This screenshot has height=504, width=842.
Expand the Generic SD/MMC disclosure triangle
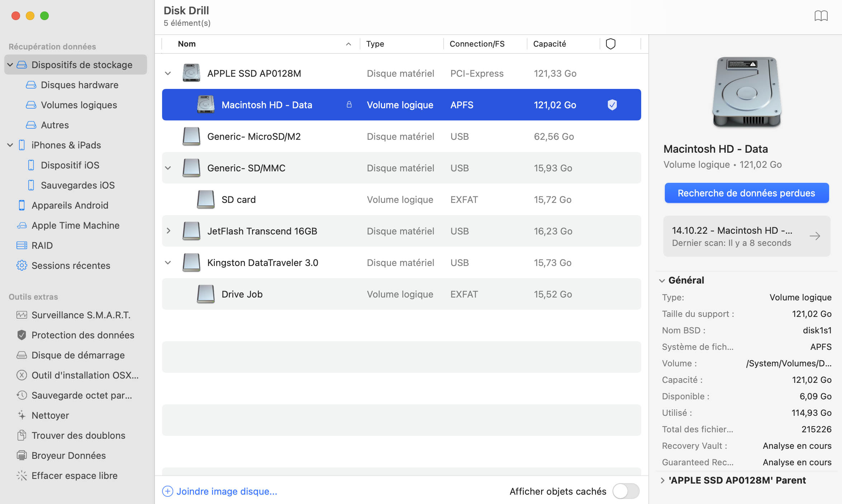[x=169, y=167]
